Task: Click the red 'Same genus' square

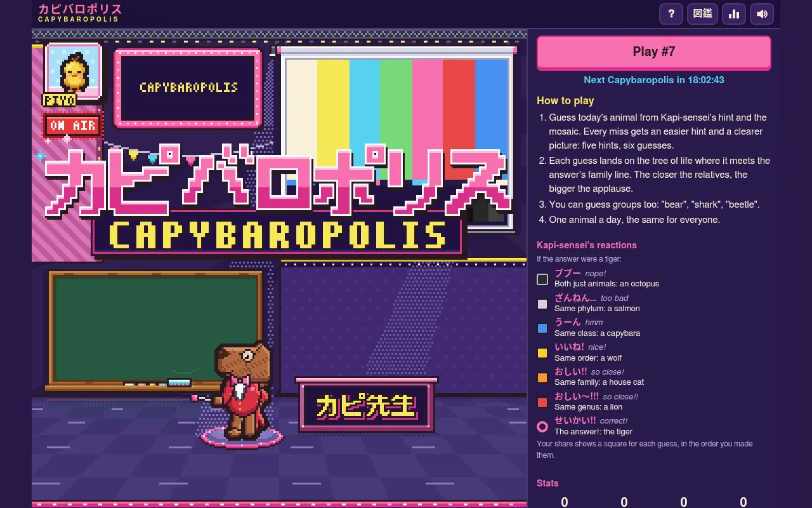Action: pos(542,403)
